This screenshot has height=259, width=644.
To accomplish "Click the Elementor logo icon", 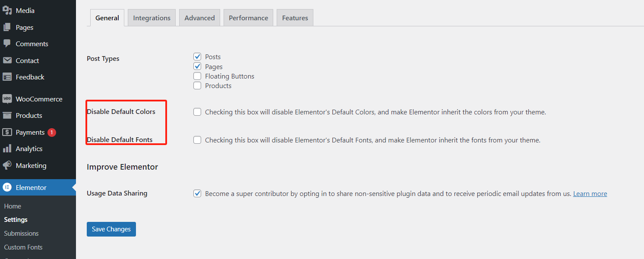I will pyautogui.click(x=7, y=187).
